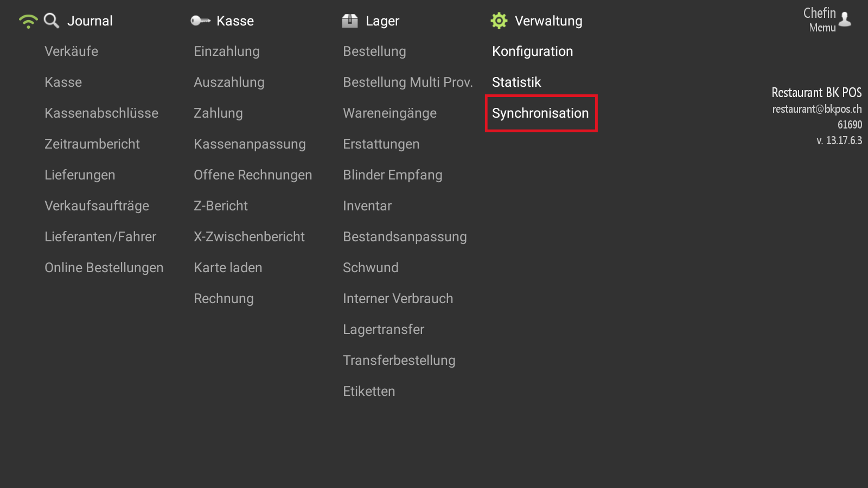This screenshot has width=868, height=488.
Task: Click the restaurant@bkpos.ch email text
Action: [817, 109]
